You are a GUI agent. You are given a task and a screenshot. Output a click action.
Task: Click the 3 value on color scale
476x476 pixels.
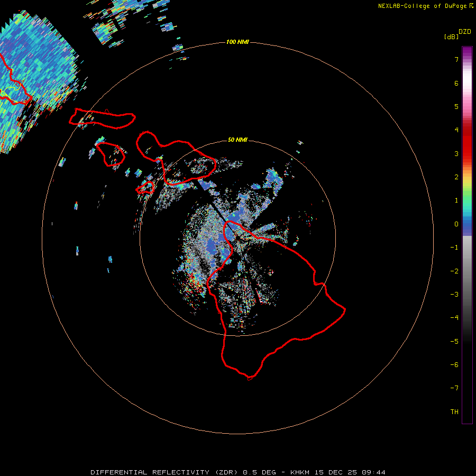tap(456, 153)
